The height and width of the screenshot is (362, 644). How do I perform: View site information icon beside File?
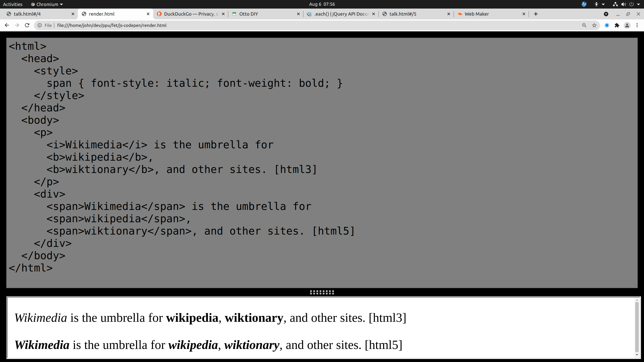40,25
